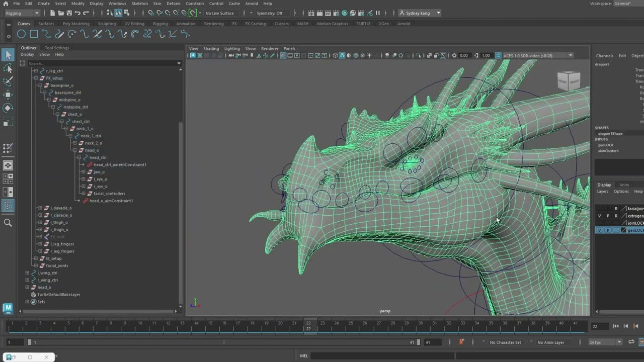
Task: Pick the Paint Selection tool
Action: coord(8,81)
